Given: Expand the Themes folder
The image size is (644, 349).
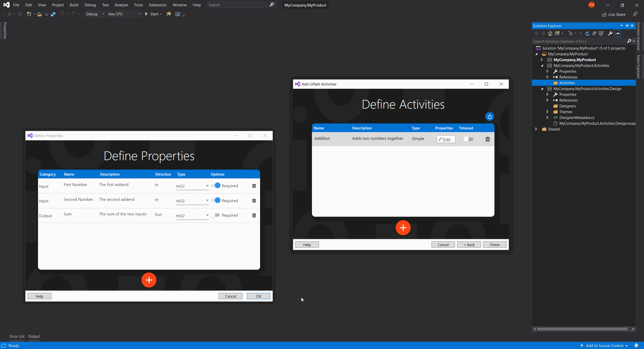Looking at the screenshot, I should tap(548, 112).
